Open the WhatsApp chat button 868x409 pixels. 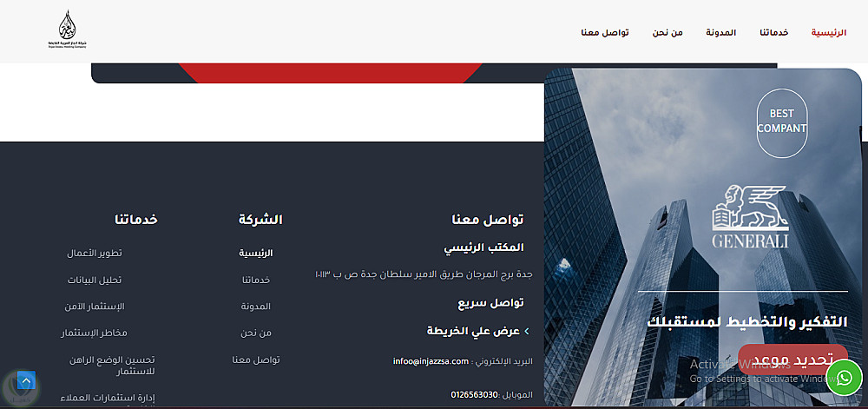845,378
